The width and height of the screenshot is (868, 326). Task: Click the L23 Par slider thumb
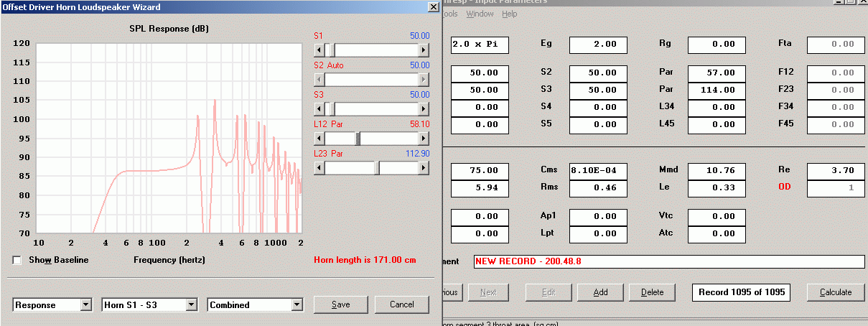click(x=378, y=168)
